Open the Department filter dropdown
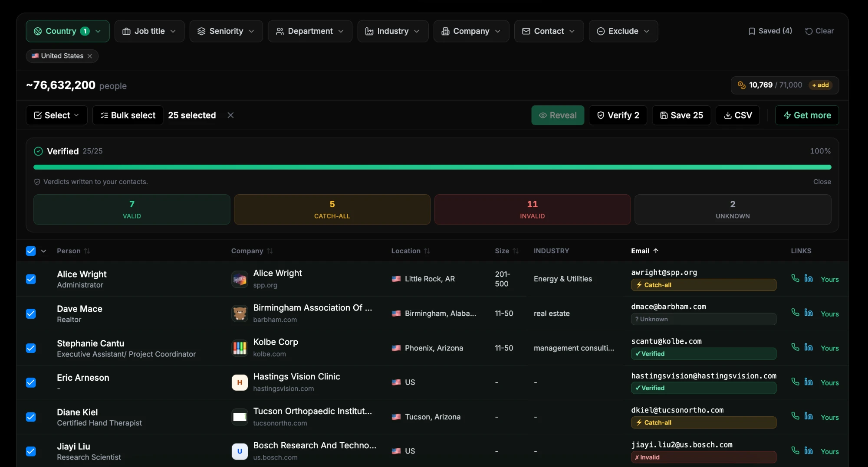Viewport: 868px width, 467px height. [310, 31]
